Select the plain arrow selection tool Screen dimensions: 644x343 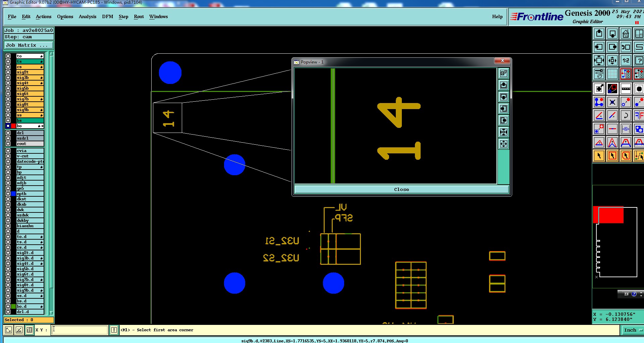tap(599, 156)
